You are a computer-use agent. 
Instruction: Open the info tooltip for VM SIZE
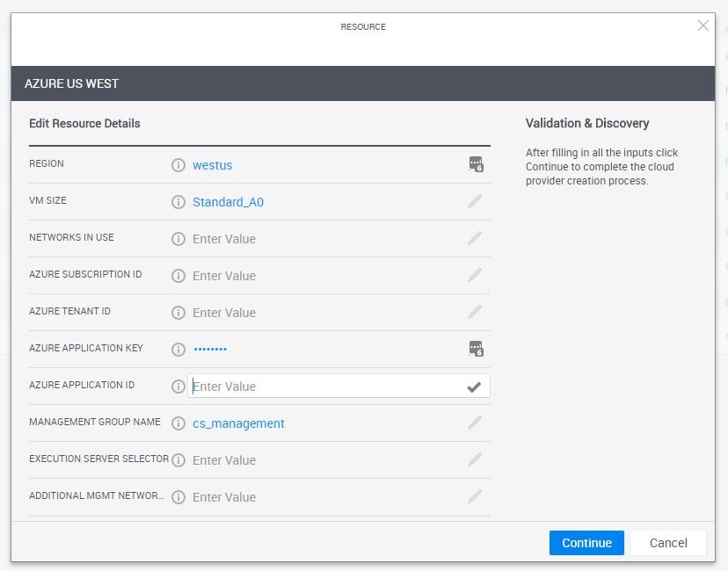tap(178, 201)
